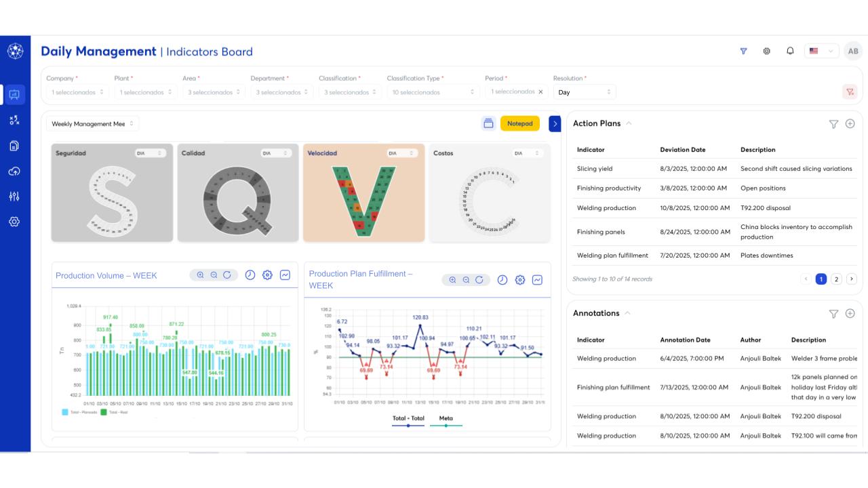Clear filters with red funnel icon

(x=850, y=91)
